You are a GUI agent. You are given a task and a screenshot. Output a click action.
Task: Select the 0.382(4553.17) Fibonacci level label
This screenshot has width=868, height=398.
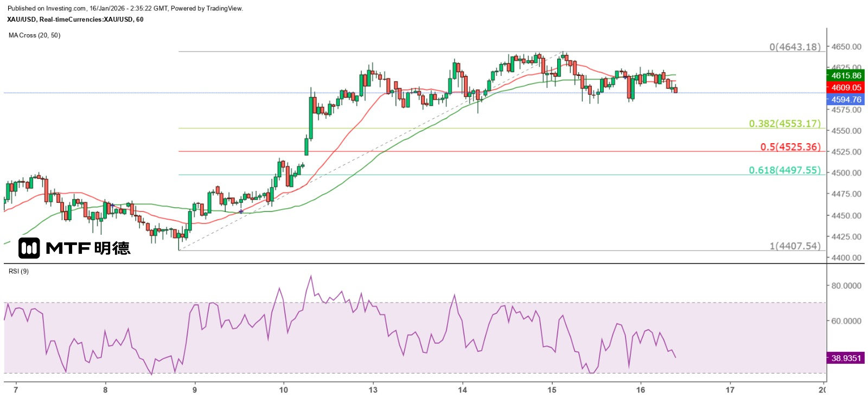[784, 124]
